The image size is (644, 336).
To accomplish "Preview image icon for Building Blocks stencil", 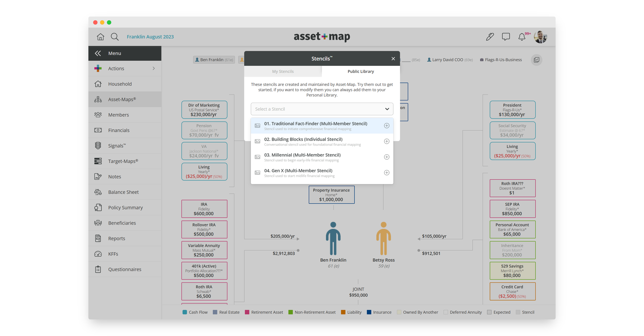I will pyautogui.click(x=257, y=141).
